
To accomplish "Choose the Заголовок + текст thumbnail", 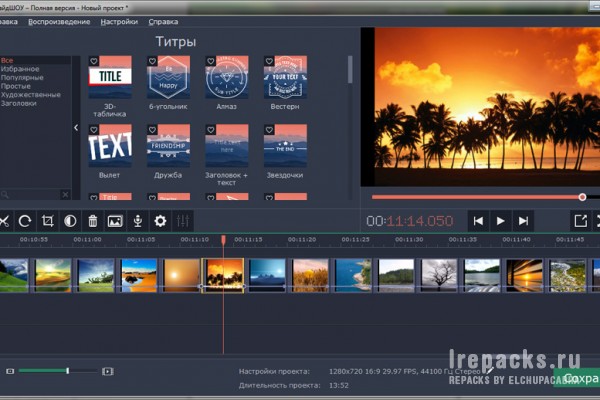I will (x=227, y=145).
